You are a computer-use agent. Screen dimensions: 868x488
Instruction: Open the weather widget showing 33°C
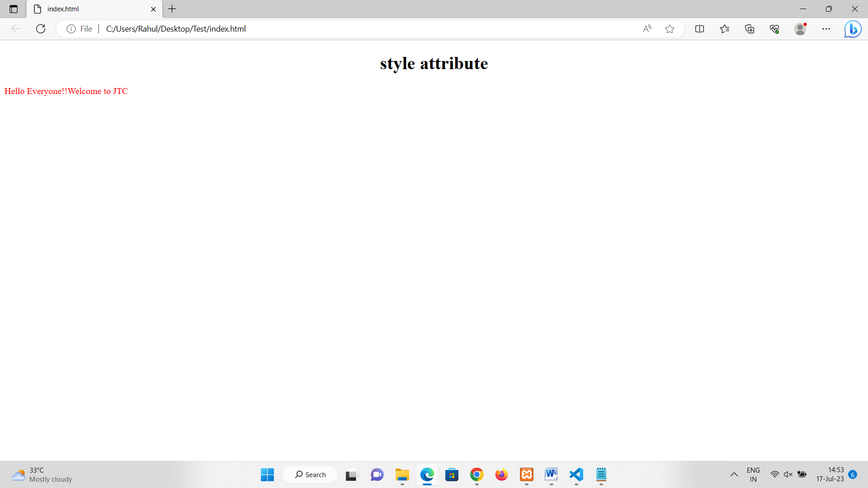42,474
